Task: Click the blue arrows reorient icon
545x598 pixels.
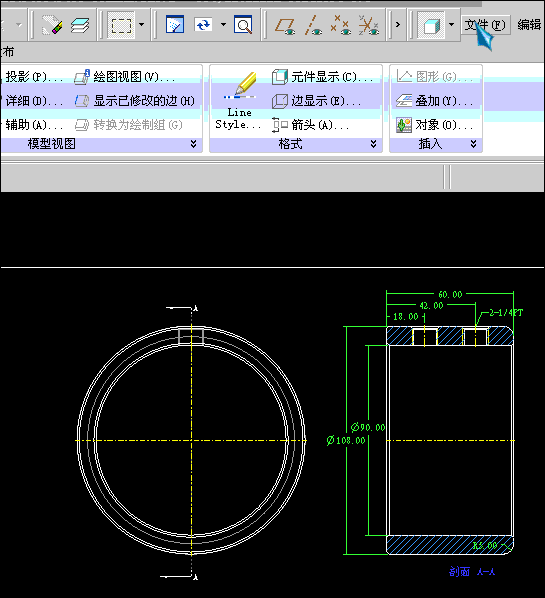Action: click(203, 25)
